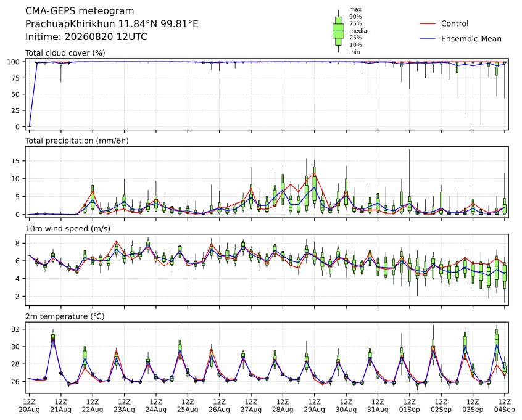Viewport: 522px width, 420px height.
Task: Click the PrachuapKhirikhun location coordinates text
Action: [112, 24]
